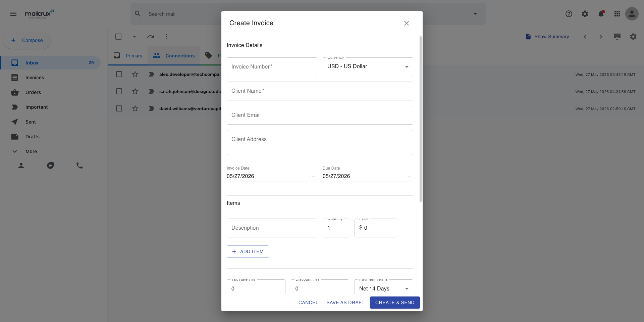Switch to the Primary tab

(128, 56)
